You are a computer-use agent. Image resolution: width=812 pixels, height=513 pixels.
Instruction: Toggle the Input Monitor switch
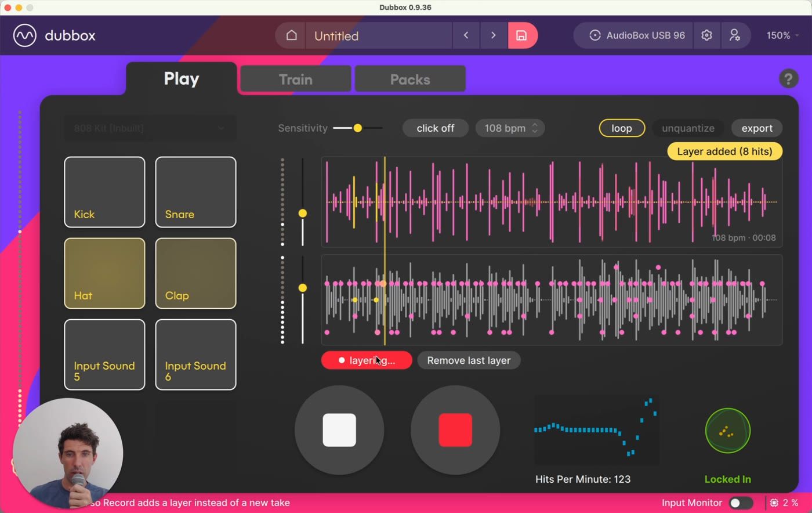pos(741,503)
